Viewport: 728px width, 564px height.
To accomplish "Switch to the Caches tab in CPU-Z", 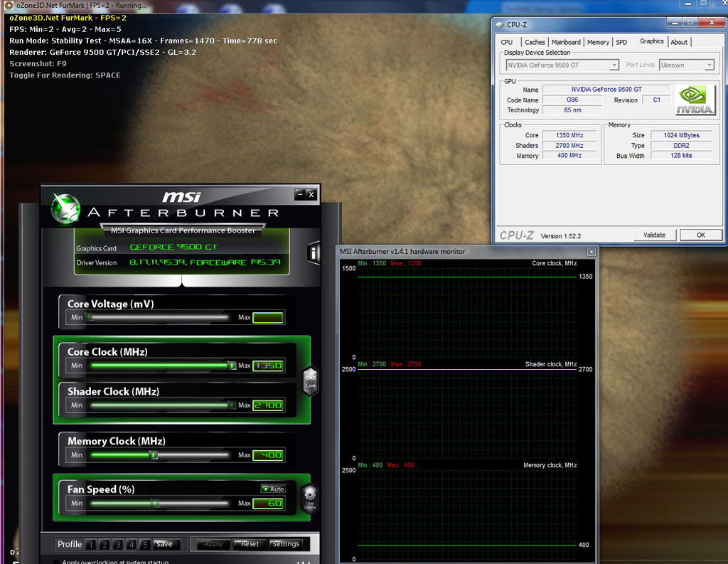I will click(x=535, y=42).
